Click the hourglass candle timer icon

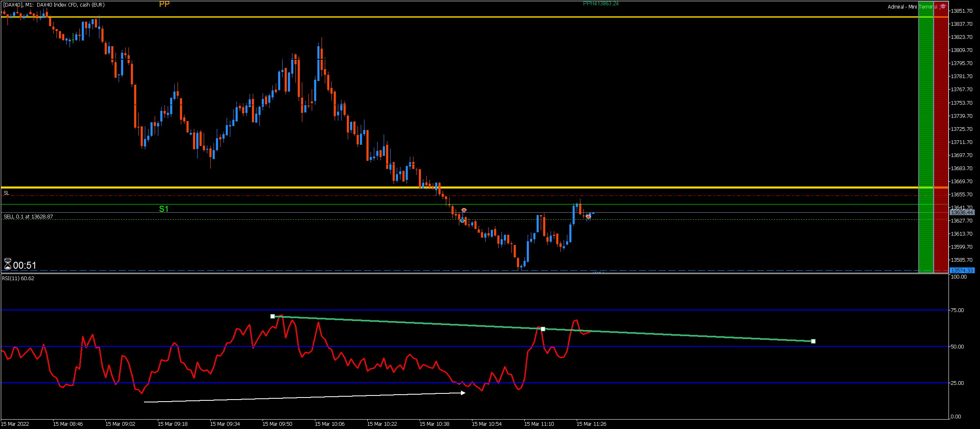(7, 264)
